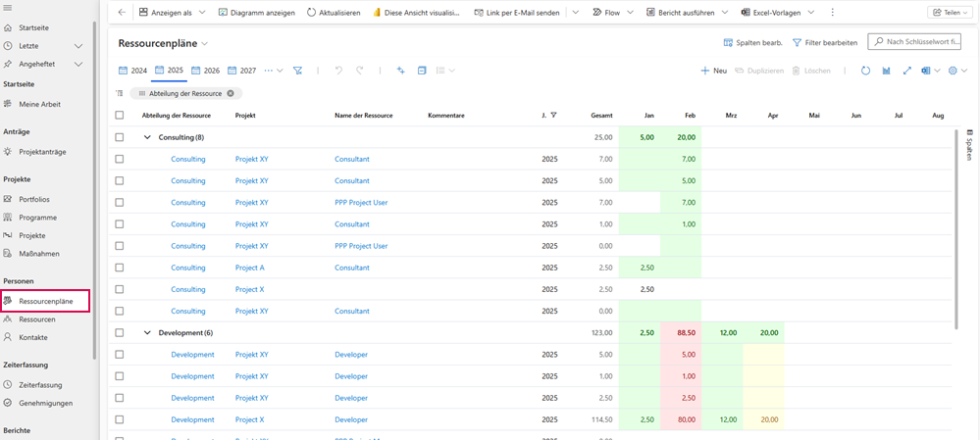Image resolution: width=980 pixels, height=440 pixels.
Task: Open Ressourcen in the left navigation
Action: (36, 319)
